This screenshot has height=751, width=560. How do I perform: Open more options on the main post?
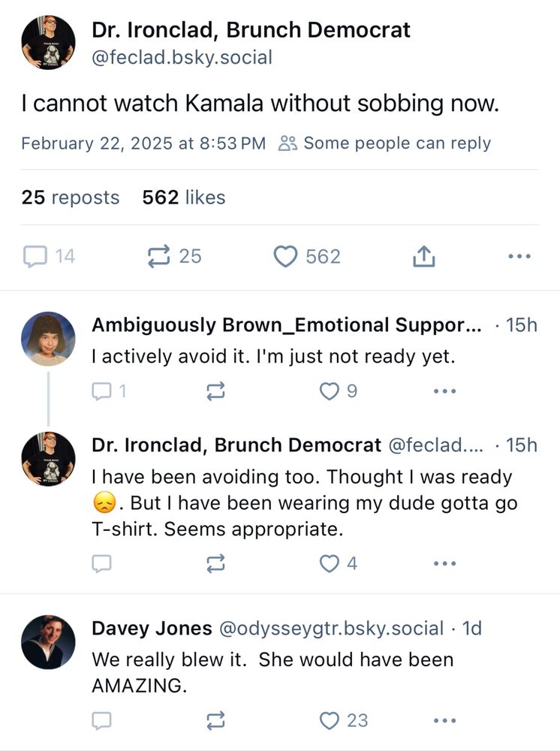[x=519, y=257]
